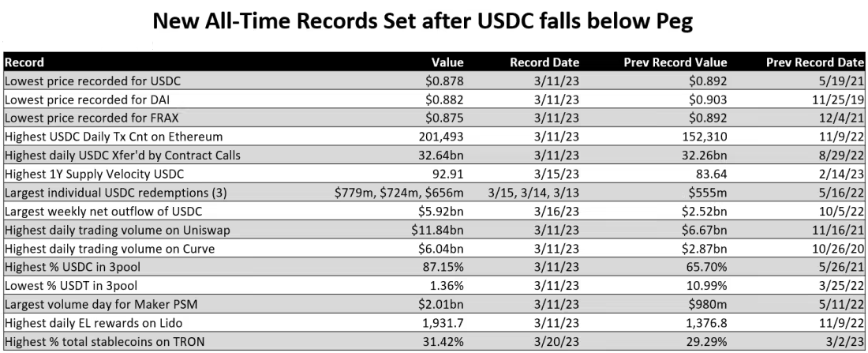Click the 'Lowest price recorded for USDC' row
This screenshot has width=868, height=353.
(434, 81)
